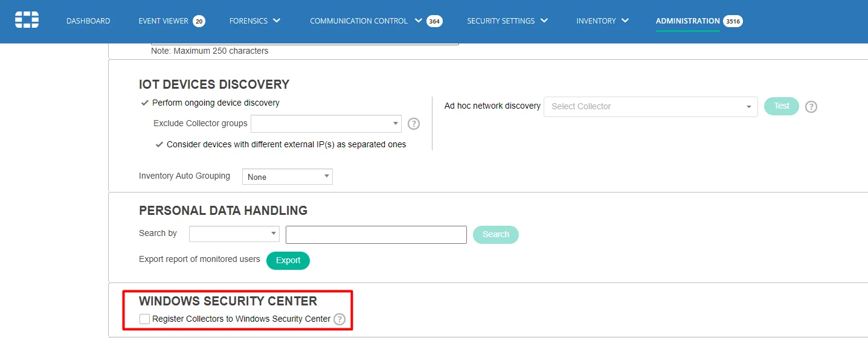Screen dimensions: 868x338
Task: Click the IOT DEVICES DISCOVERY heading
Action: pos(214,84)
